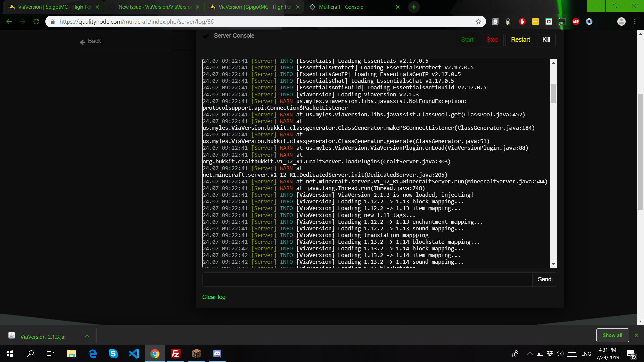Open Skype from the taskbar

coord(113,353)
